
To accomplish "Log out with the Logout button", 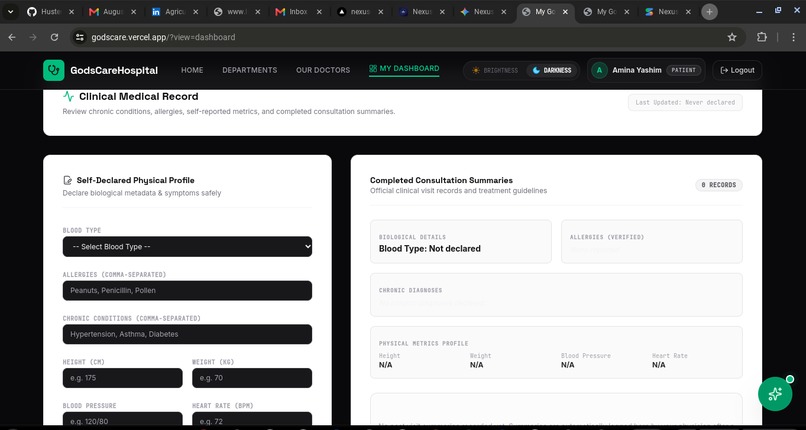I will tap(737, 70).
